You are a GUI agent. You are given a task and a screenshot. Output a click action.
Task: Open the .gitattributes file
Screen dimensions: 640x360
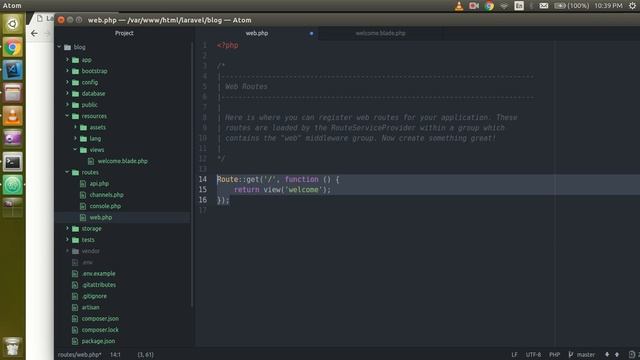pyautogui.click(x=99, y=285)
